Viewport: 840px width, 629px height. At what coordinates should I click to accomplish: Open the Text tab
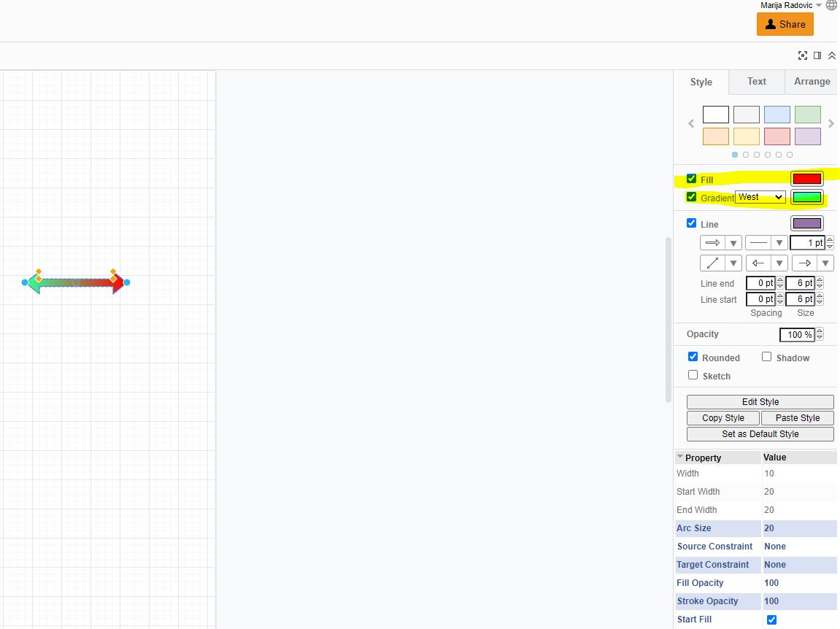[x=756, y=82]
